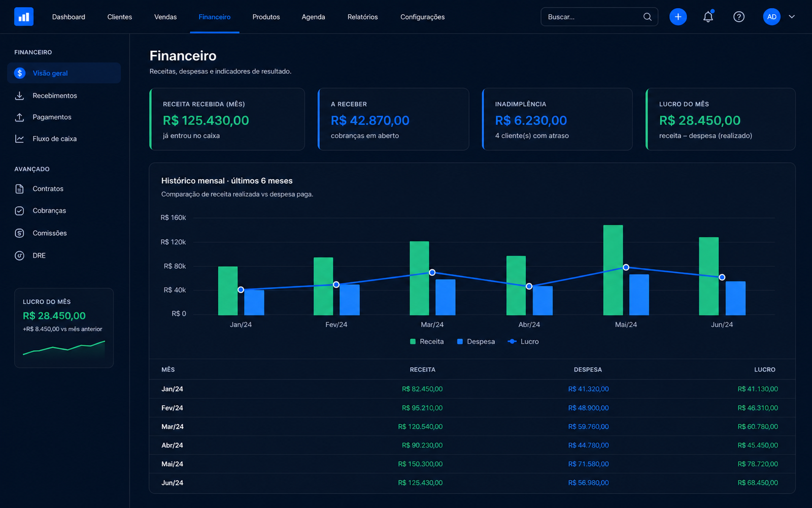Click the Buscar search field
This screenshot has height=508, width=812.
(x=599, y=17)
